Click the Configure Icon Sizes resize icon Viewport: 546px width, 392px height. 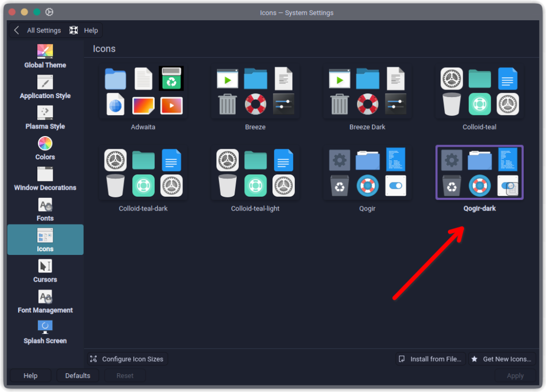tap(93, 359)
